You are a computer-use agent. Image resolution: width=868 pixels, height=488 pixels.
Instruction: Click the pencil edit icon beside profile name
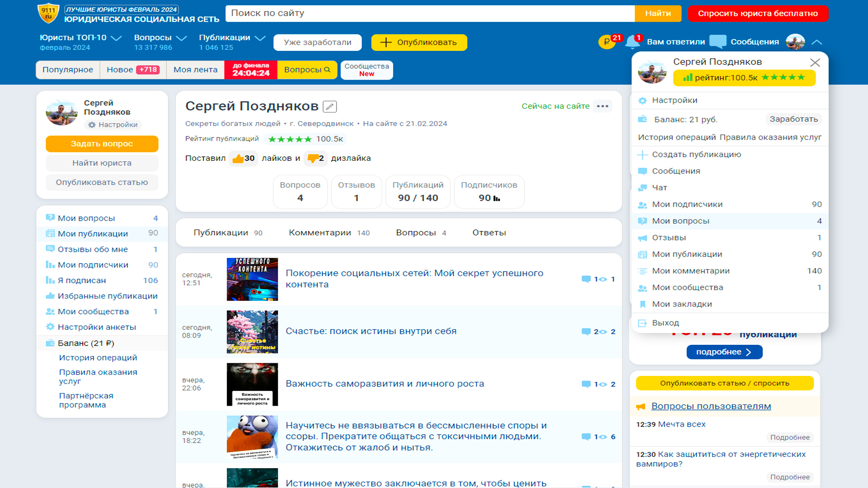pos(330,107)
